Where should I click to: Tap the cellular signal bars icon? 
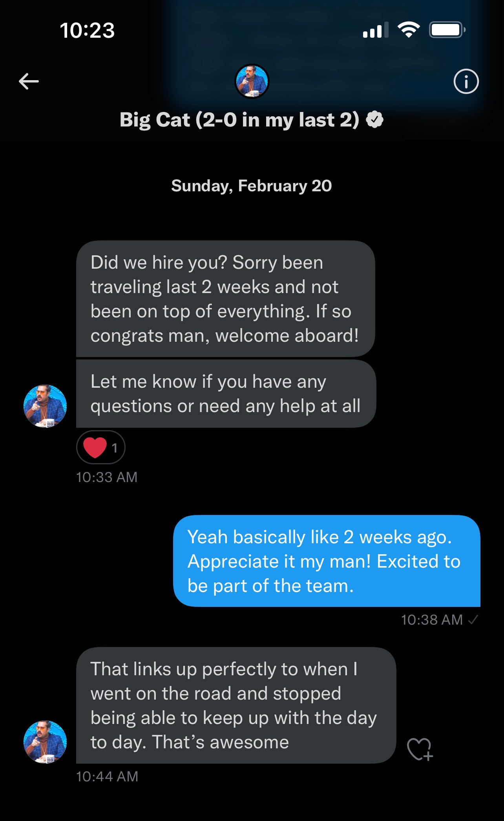(x=376, y=30)
